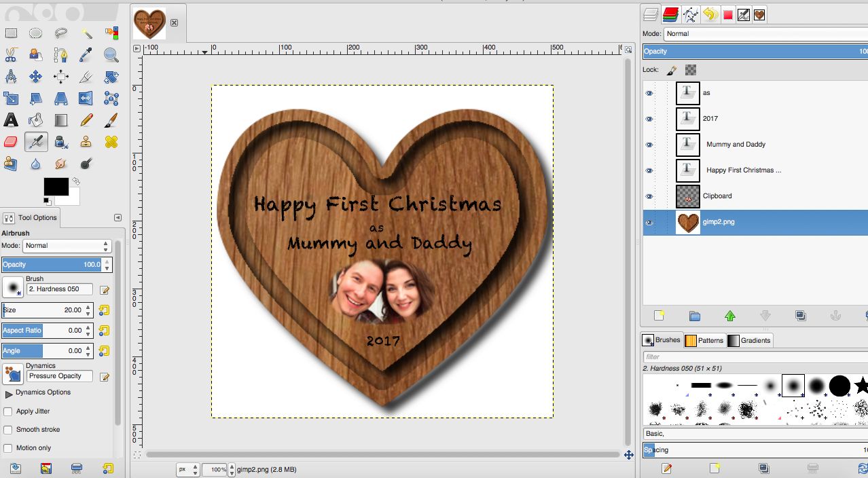
Task: Choose the Bucket Fill tool
Action: click(x=36, y=120)
